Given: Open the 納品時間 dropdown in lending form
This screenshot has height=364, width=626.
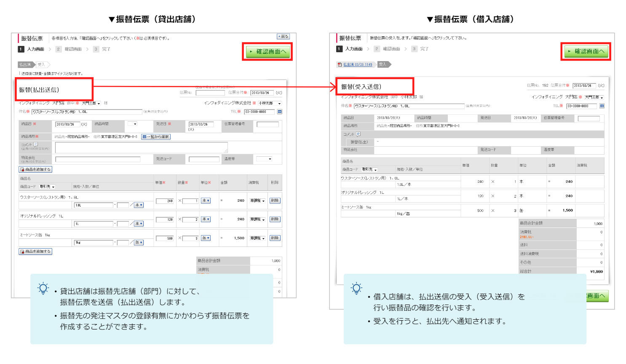Looking at the screenshot, I should [x=132, y=124].
